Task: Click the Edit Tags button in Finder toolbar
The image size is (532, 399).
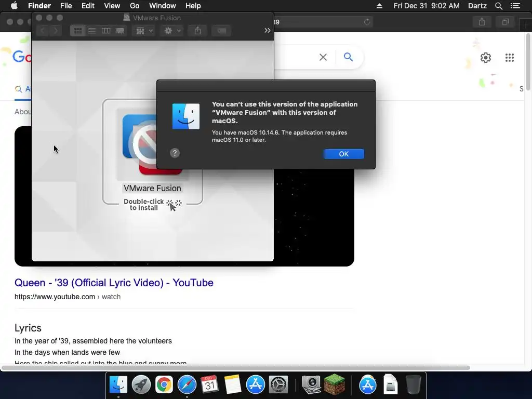Action: pos(221,31)
